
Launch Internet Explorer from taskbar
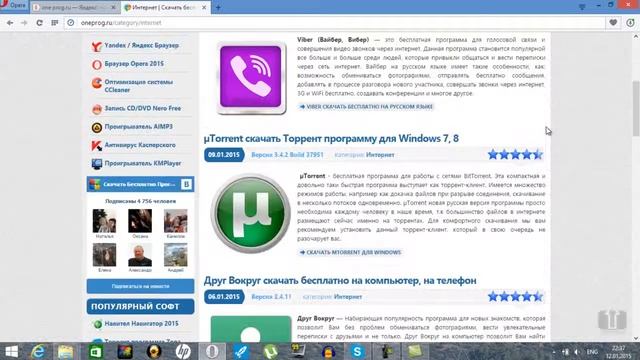(38, 351)
